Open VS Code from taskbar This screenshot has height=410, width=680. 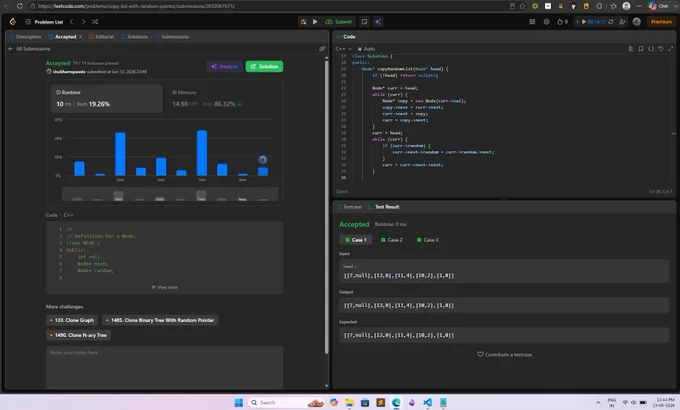point(427,403)
